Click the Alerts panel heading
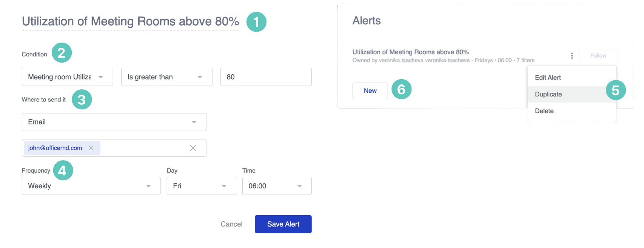 click(367, 21)
